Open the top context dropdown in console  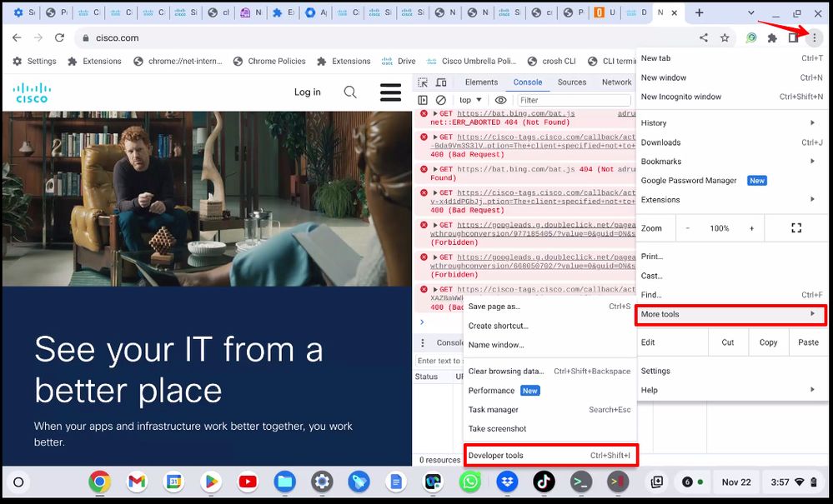469,100
